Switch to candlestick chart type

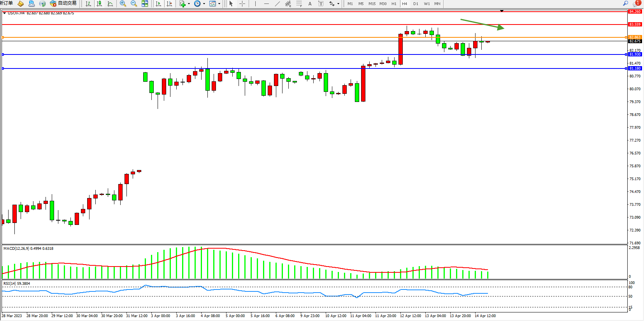click(x=99, y=4)
